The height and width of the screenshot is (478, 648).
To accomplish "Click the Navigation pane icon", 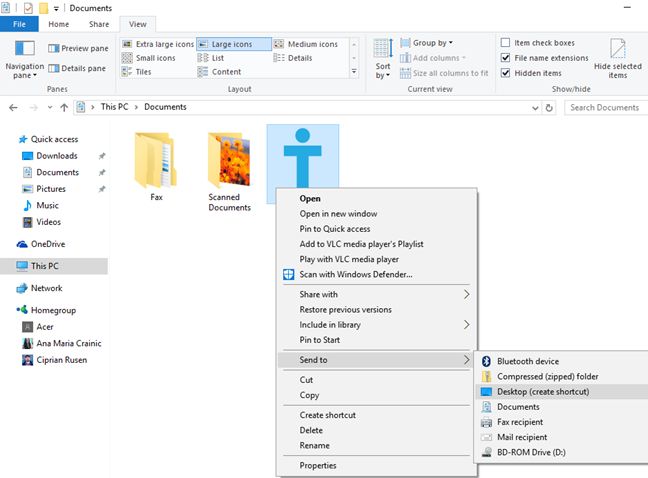I will pyautogui.click(x=24, y=51).
